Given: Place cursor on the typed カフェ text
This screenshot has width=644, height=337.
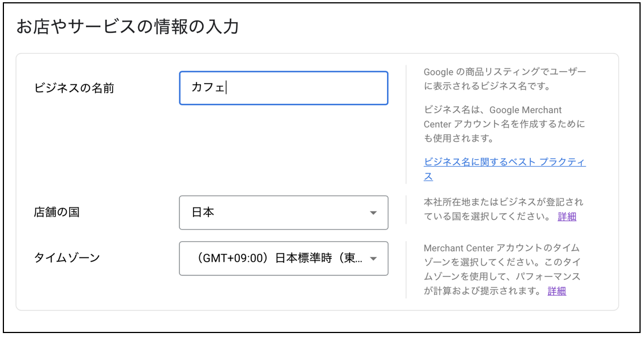Looking at the screenshot, I should coord(208,88).
